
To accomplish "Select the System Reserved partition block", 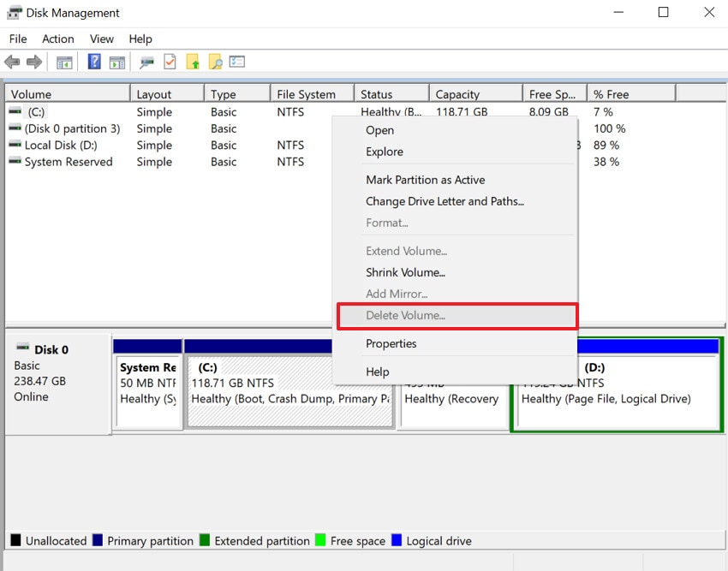I will click(147, 385).
